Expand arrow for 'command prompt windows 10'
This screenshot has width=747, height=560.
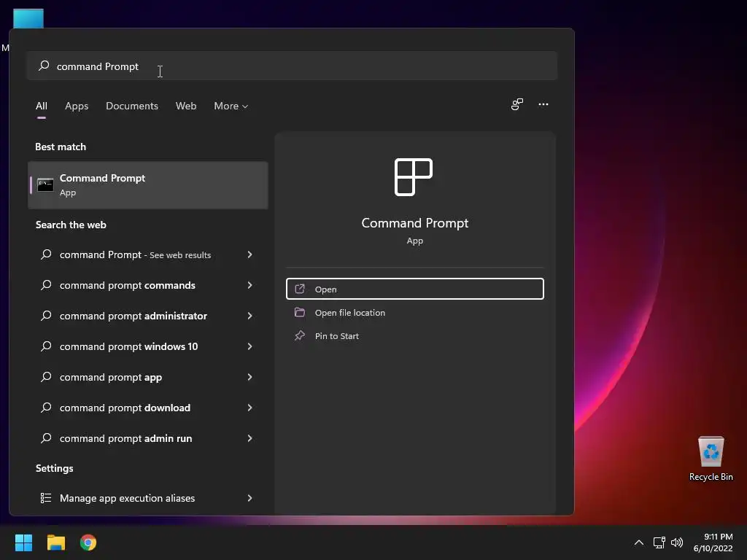249,346
